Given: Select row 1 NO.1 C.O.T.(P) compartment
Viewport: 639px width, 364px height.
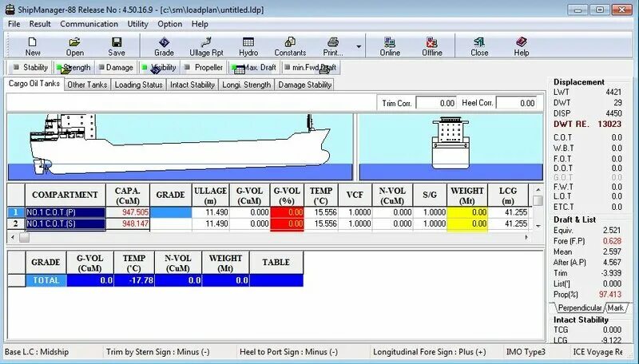Looking at the screenshot, I should point(65,212).
